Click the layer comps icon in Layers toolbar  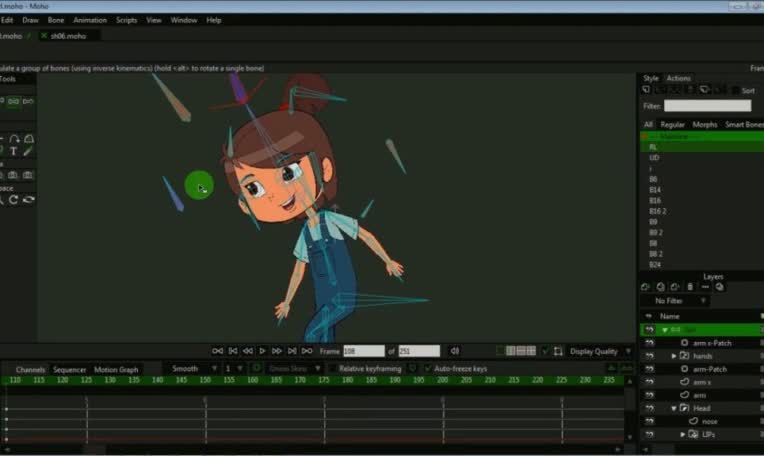pyautogui.click(x=720, y=287)
